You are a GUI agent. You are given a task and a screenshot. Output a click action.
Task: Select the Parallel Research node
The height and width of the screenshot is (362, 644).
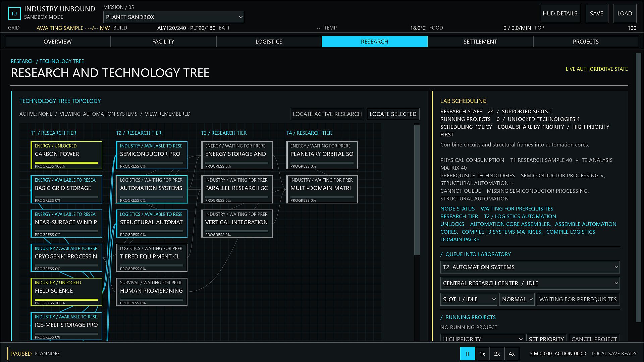pyautogui.click(x=237, y=189)
